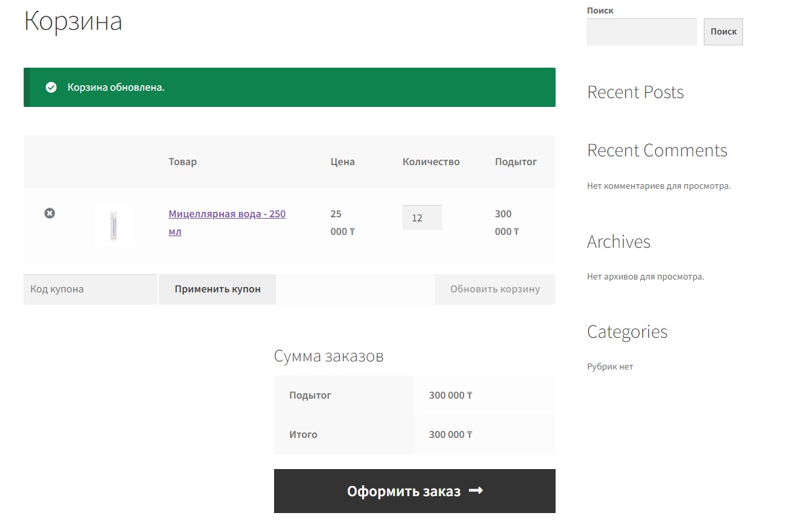Click the Количество column header
The width and height of the screenshot is (808, 532).
click(431, 162)
